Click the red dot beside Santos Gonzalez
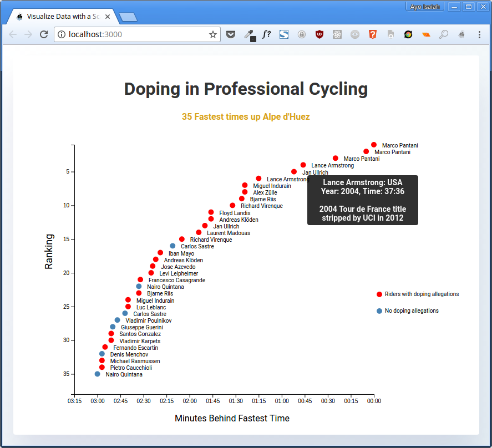 pyautogui.click(x=111, y=333)
